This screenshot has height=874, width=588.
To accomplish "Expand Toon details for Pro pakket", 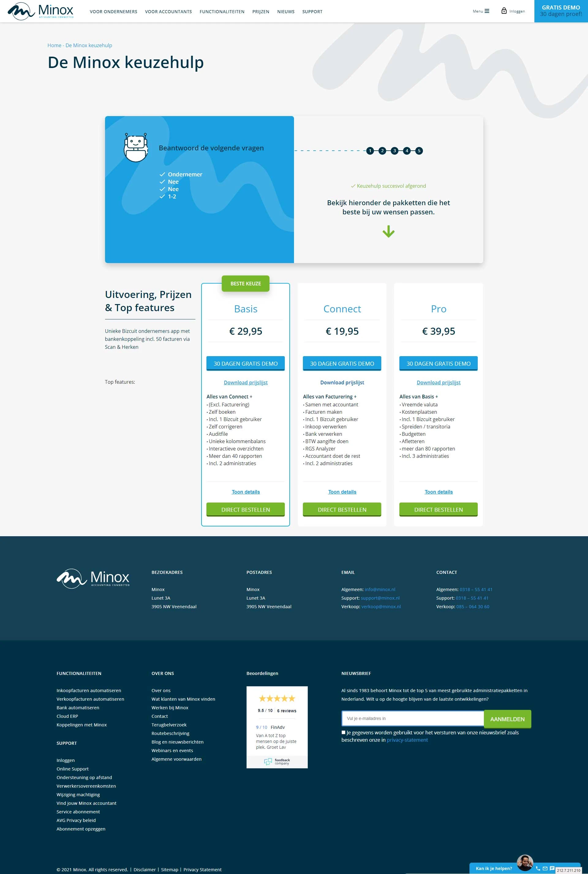I will (438, 491).
